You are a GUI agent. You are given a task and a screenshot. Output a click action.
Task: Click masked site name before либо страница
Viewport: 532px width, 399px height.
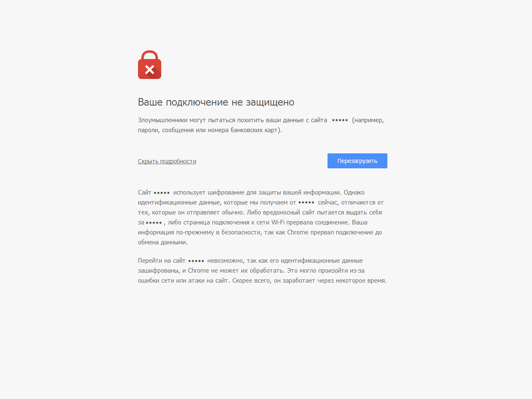[x=154, y=223]
